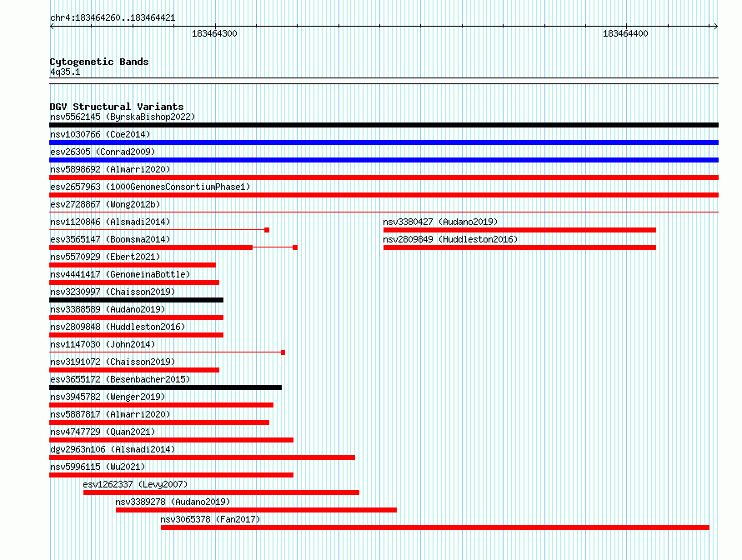Click the red nsv5887817 variant bar
This screenshot has height=560, width=742.
[x=159, y=422]
